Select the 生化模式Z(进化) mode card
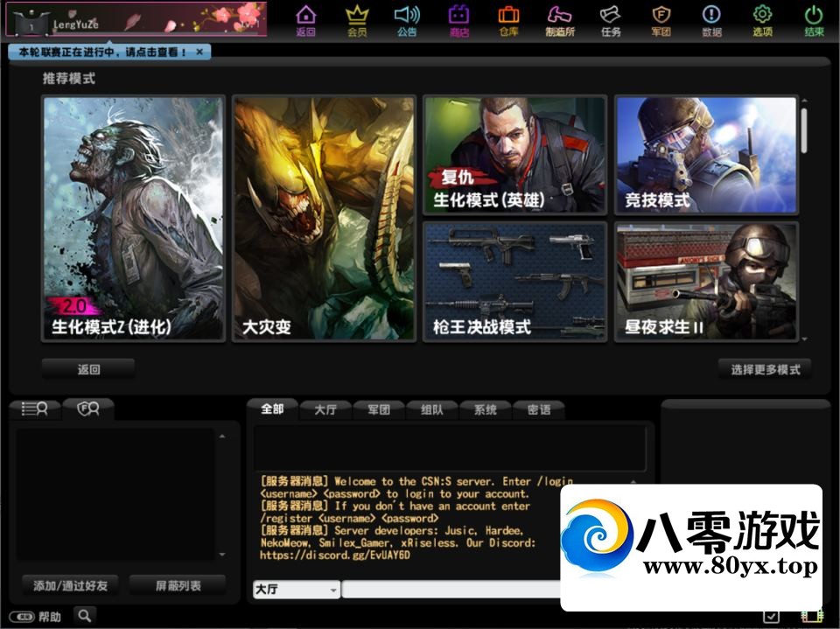The height and width of the screenshot is (629, 840). point(133,218)
